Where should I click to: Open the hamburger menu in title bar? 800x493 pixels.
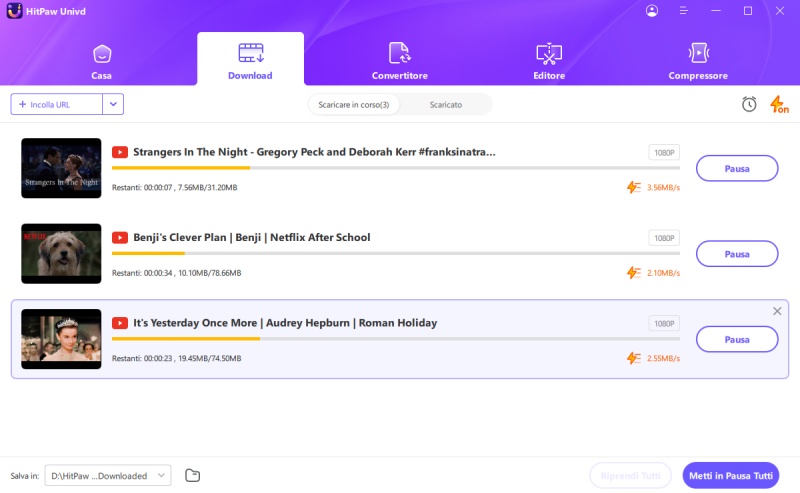684,11
